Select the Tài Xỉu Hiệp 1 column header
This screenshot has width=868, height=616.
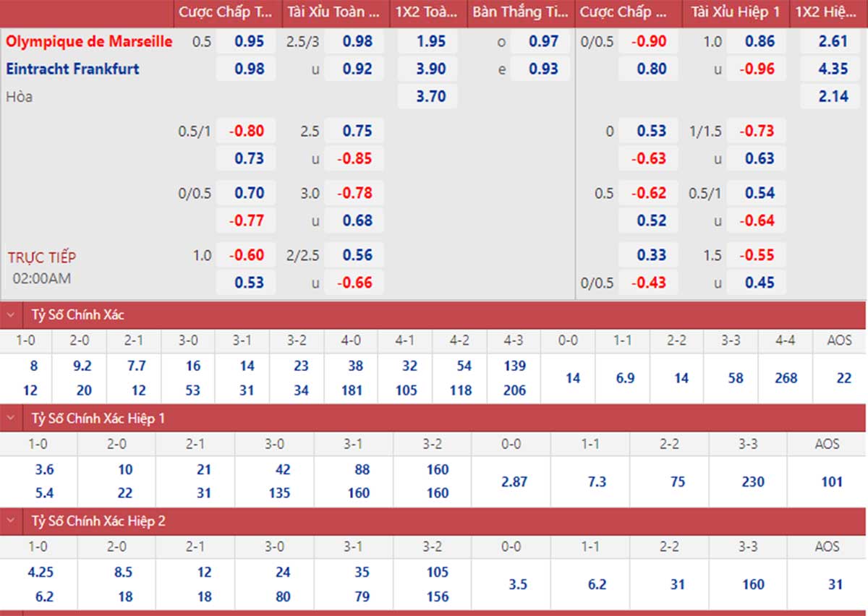coord(735,12)
